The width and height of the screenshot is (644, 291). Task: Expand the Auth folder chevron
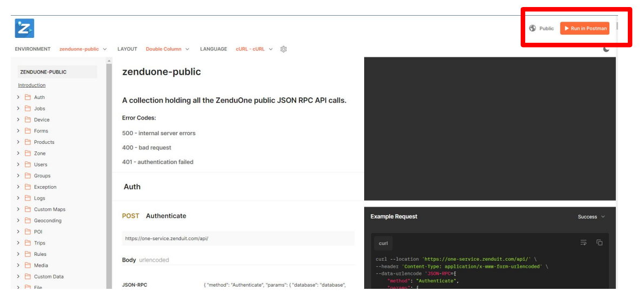click(18, 97)
